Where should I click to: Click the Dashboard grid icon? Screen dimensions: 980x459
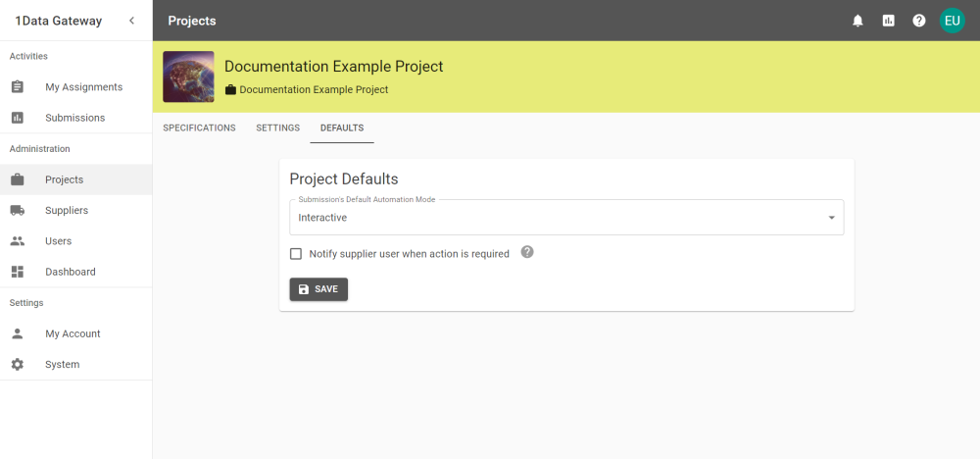point(18,272)
